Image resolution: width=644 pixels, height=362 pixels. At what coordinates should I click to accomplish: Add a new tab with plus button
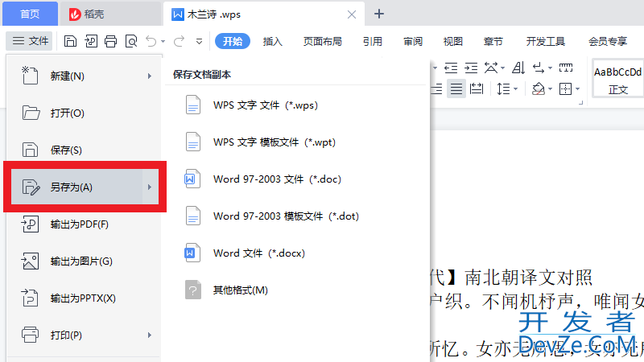click(x=379, y=14)
